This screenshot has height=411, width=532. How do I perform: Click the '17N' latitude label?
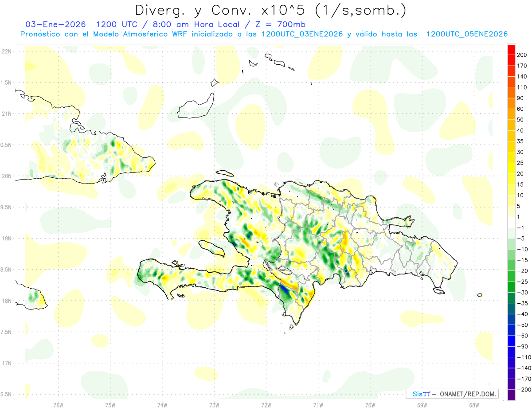coord(7,363)
